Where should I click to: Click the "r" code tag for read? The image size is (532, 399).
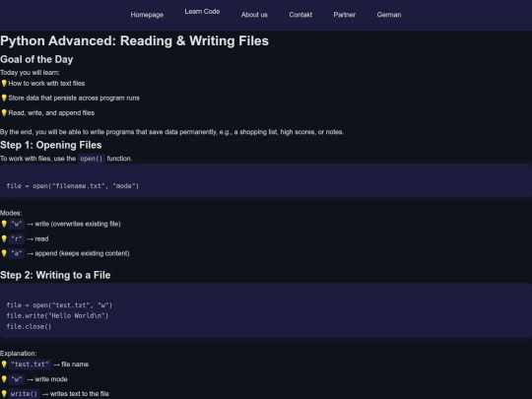pyautogui.click(x=17, y=238)
